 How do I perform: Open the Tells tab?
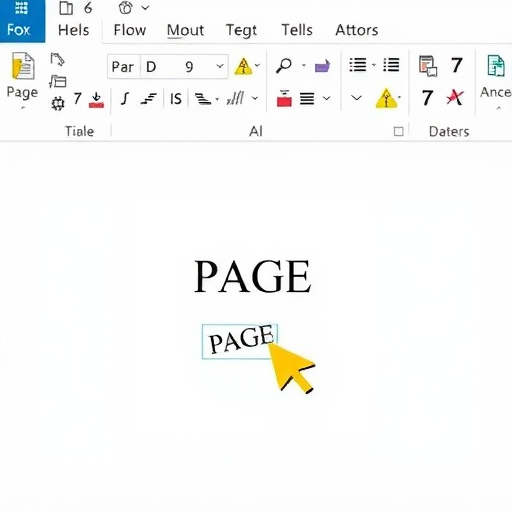coord(297,30)
